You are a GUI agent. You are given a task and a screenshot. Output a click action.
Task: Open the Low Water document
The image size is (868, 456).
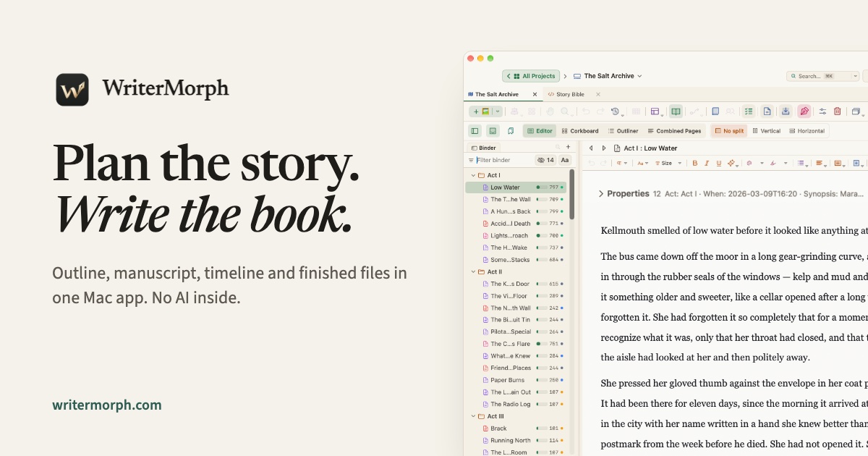point(505,187)
